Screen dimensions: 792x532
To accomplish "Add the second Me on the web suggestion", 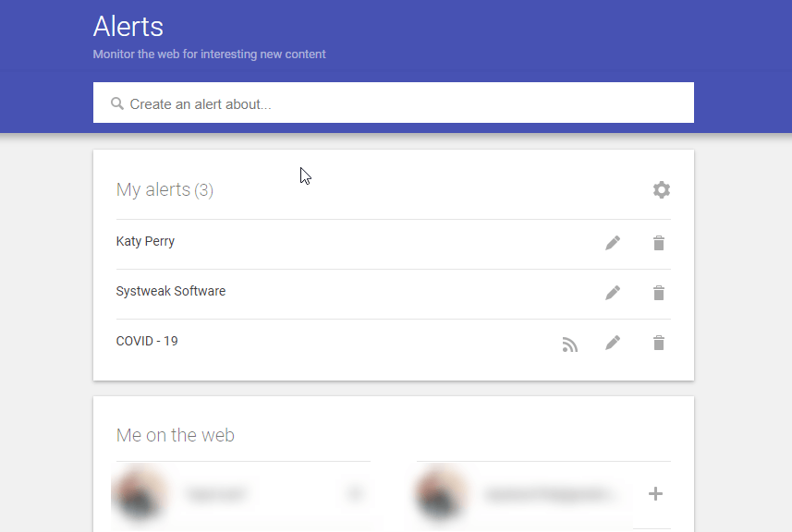I will pos(655,493).
